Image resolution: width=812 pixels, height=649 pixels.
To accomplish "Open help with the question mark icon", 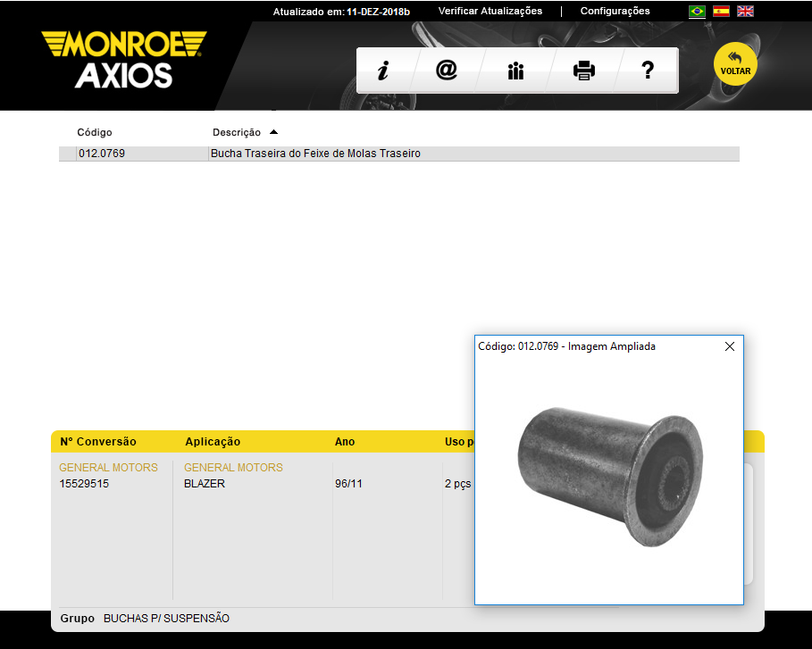I will (649, 71).
